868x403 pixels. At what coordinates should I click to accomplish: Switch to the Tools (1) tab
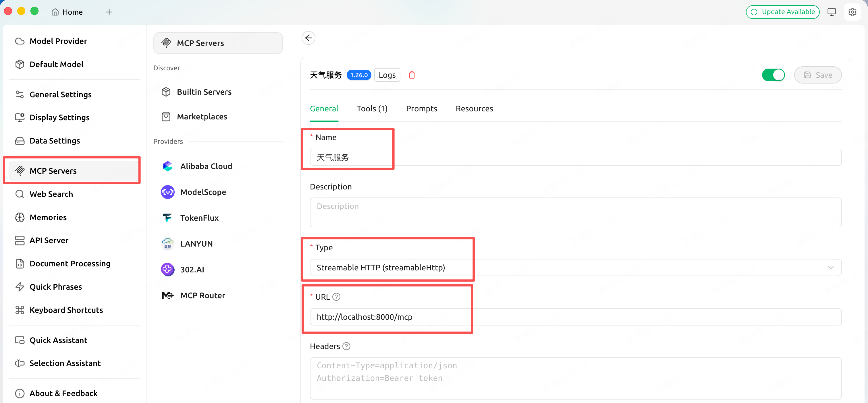(x=372, y=109)
